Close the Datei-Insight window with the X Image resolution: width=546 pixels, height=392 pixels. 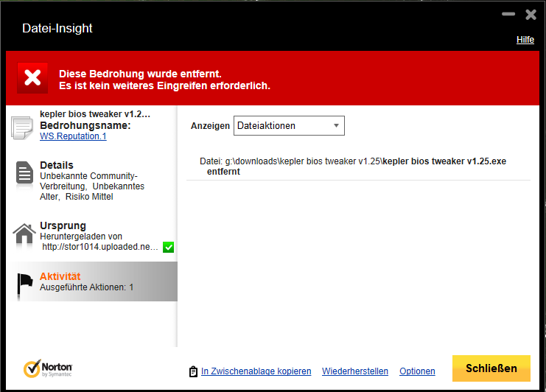coord(531,15)
